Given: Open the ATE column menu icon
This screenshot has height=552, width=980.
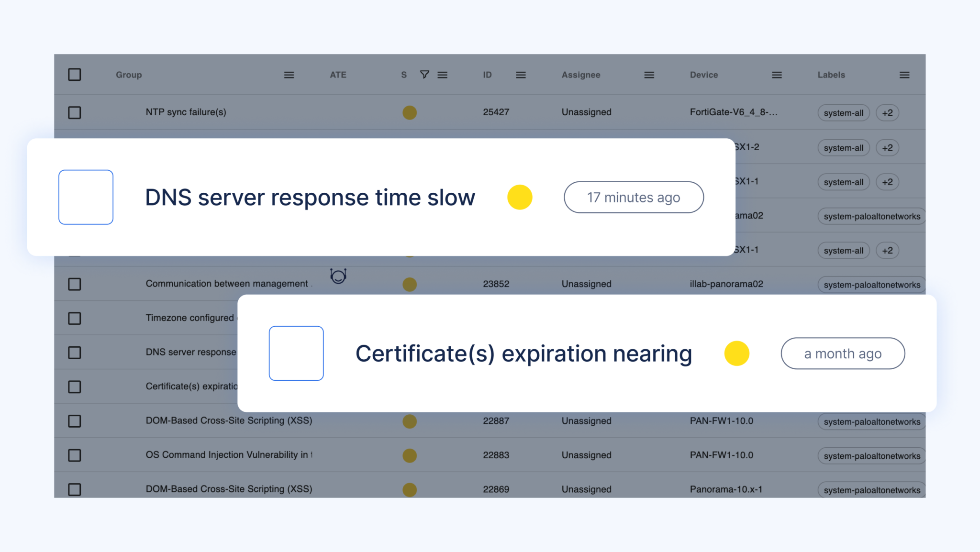Looking at the screenshot, I should pyautogui.click(x=443, y=75).
